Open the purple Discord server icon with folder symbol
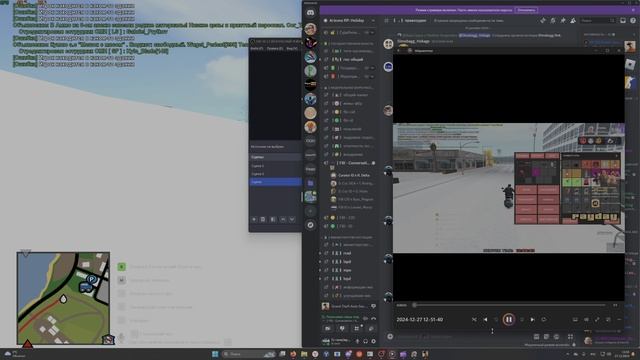Screen dimensions: 640x360 pos(310,183)
